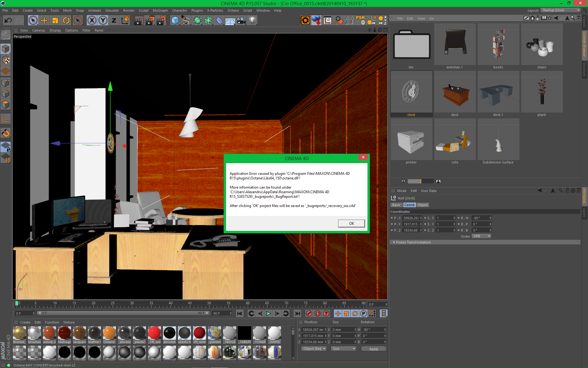Toggle the P.X animation radio dot
588x368 pixels.
392,218
